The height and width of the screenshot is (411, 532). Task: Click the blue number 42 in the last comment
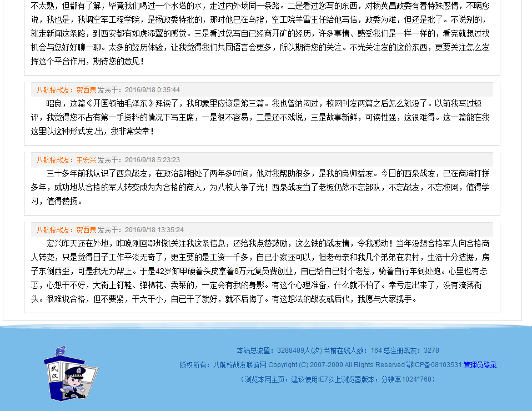coord(160,272)
